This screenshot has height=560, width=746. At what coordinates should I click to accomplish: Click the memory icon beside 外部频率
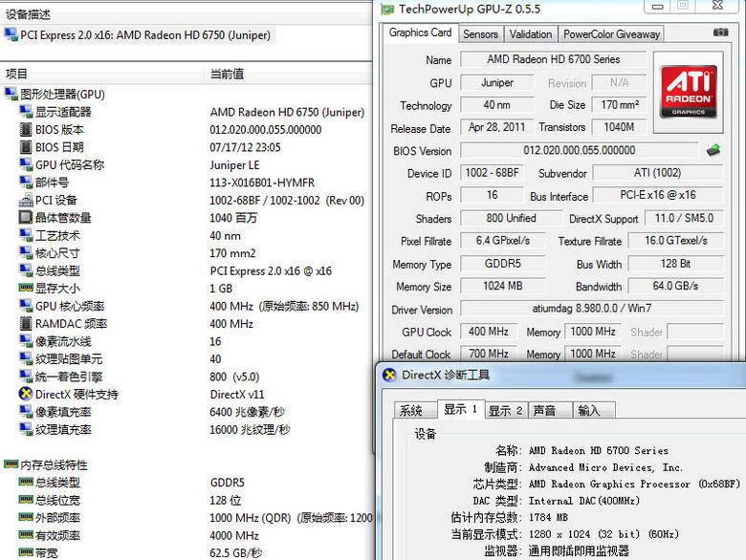click(x=26, y=517)
